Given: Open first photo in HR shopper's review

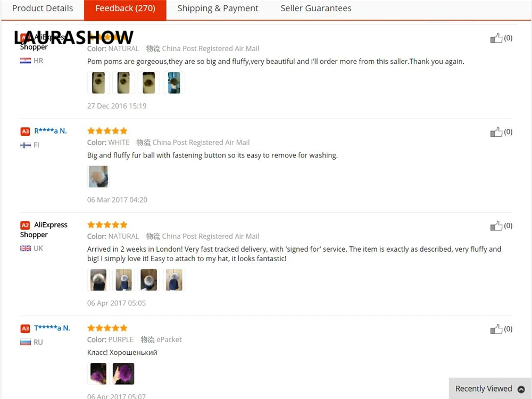Looking at the screenshot, I should coord(98,83).
